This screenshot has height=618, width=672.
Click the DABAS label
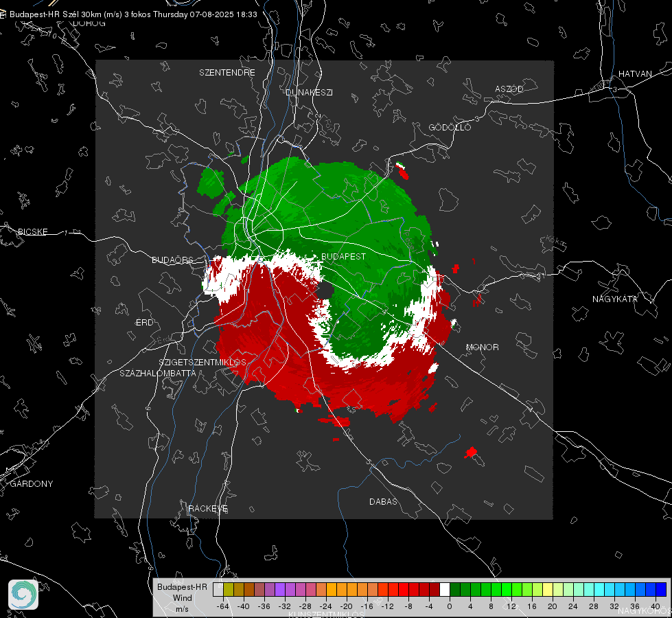pos(383,502)
